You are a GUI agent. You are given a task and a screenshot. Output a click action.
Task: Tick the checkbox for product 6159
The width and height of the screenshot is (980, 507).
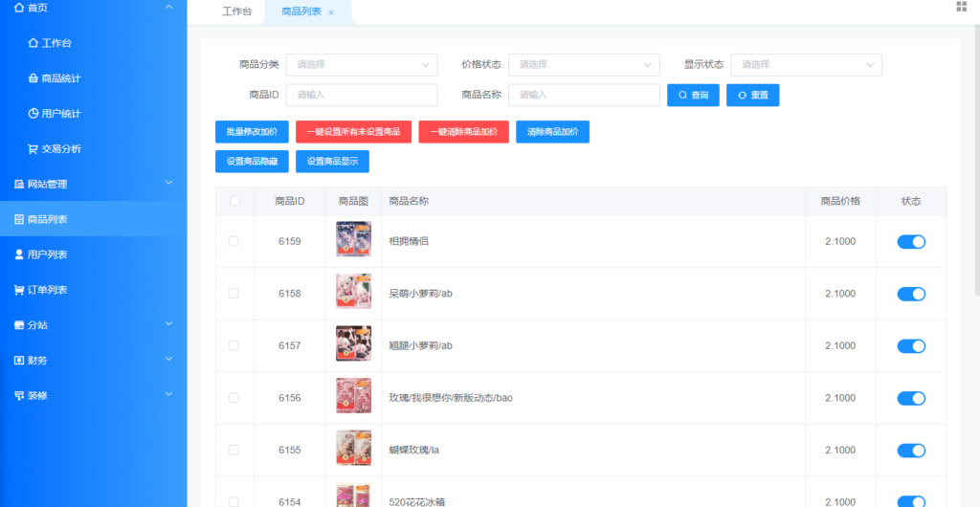pyautogui.click(x=234, y=241)
